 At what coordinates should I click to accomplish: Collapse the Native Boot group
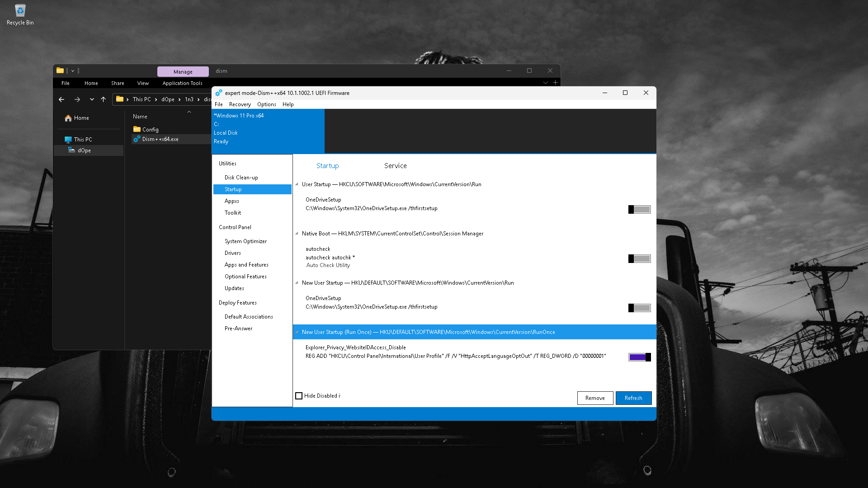click(297, 233)
